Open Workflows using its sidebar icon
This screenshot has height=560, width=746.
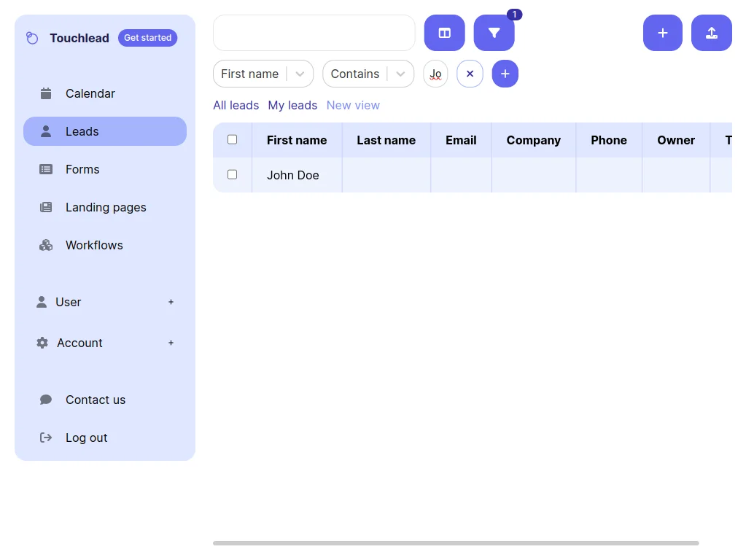(46, 245)
